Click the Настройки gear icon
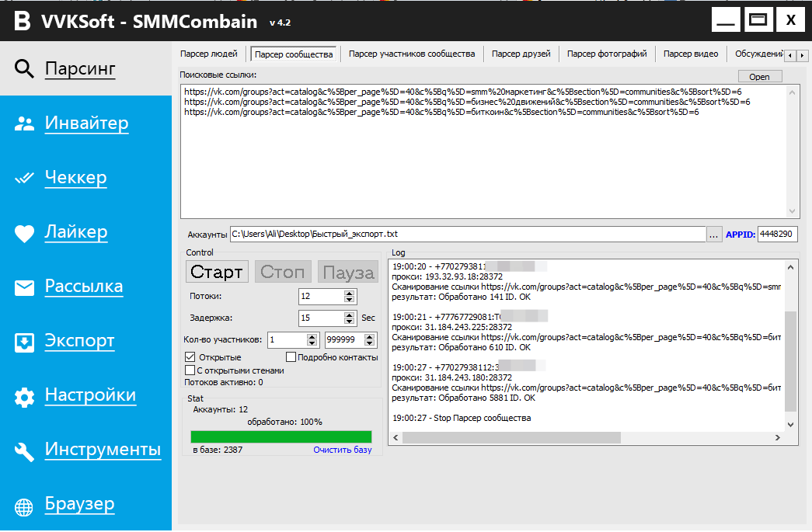The height and width of the screenshot is (532, 812). pos(24,397)
